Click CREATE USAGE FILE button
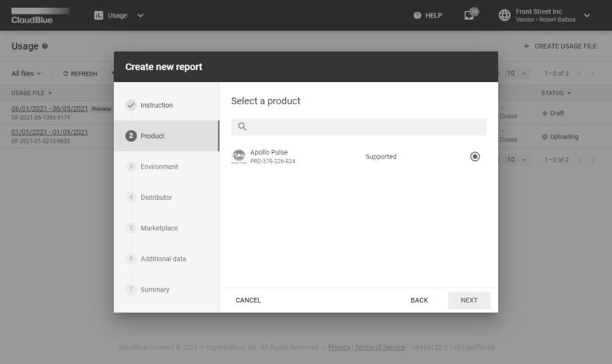The image size is (612, 364). point(559,46)
